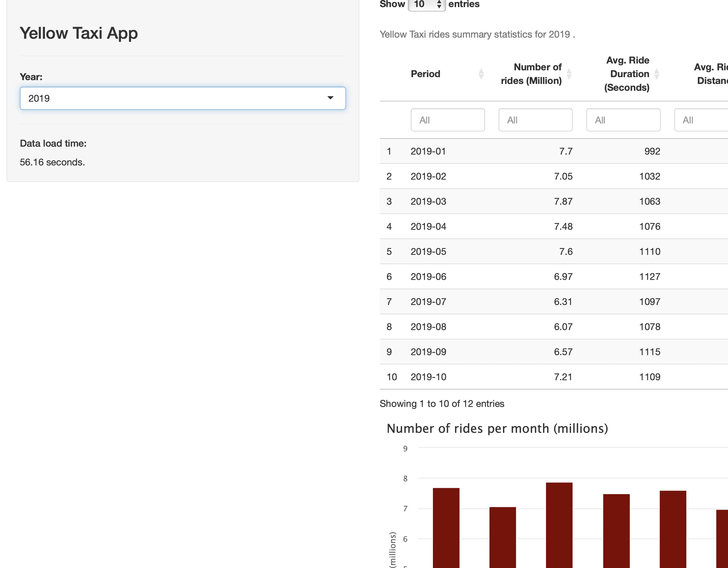Image resolution: width=728 pixels, height=568 pixels.
Task: Sort by Avg. Ride Duration column arrows
Action: pyautogui.click(x=657, y=74)
